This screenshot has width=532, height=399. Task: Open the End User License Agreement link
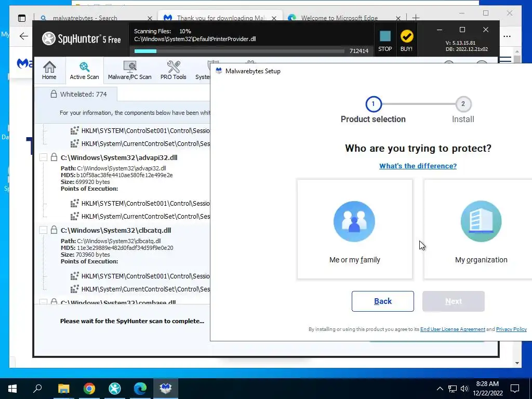(x=453, y=329)
